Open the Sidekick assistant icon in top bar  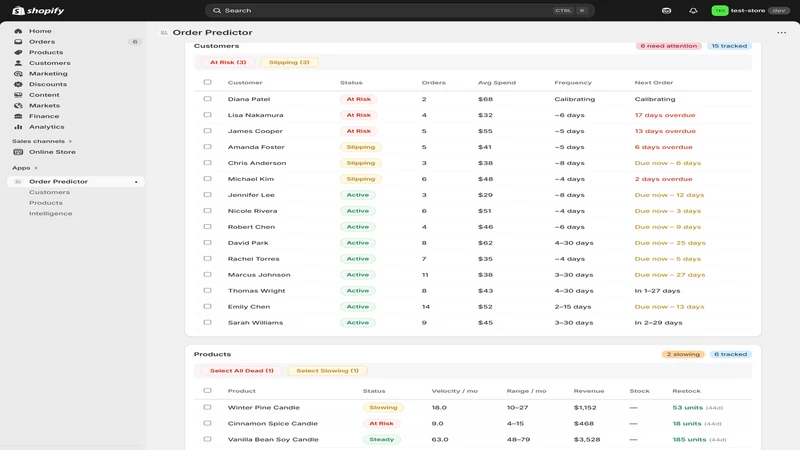point(666,11)
